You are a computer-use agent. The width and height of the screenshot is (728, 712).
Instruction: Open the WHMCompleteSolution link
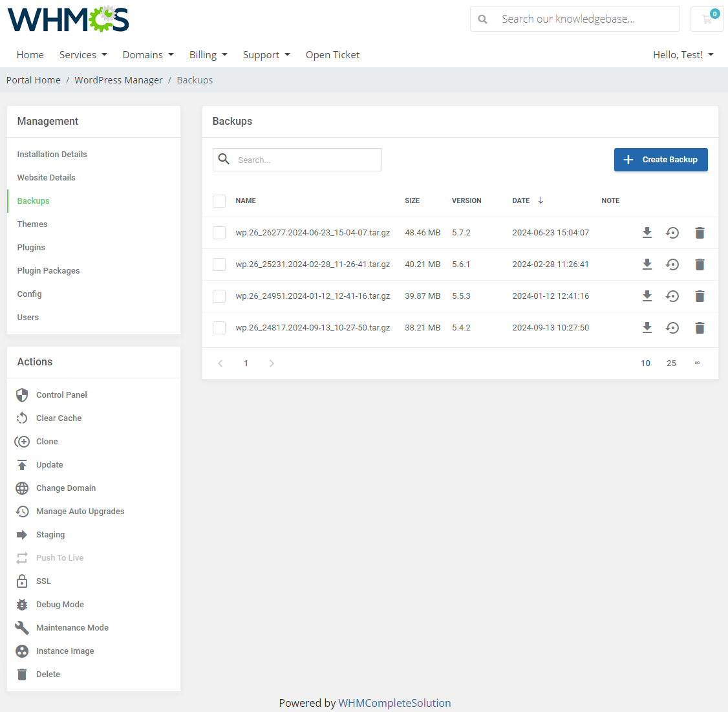394,703
